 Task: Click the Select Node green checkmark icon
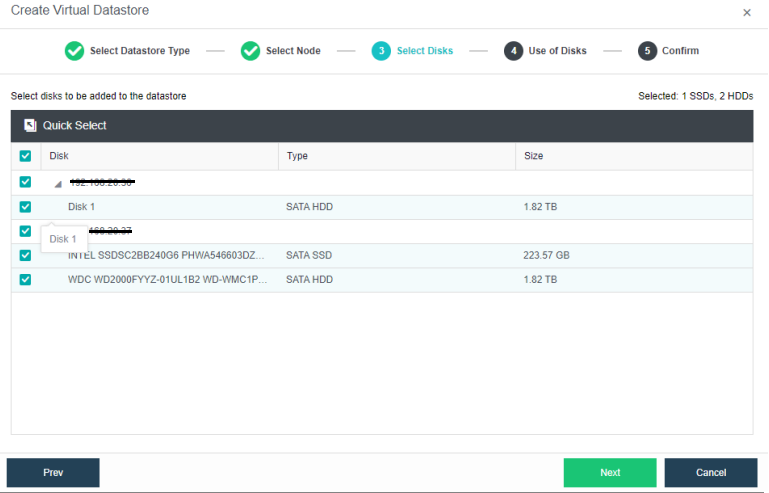point(250,51)
